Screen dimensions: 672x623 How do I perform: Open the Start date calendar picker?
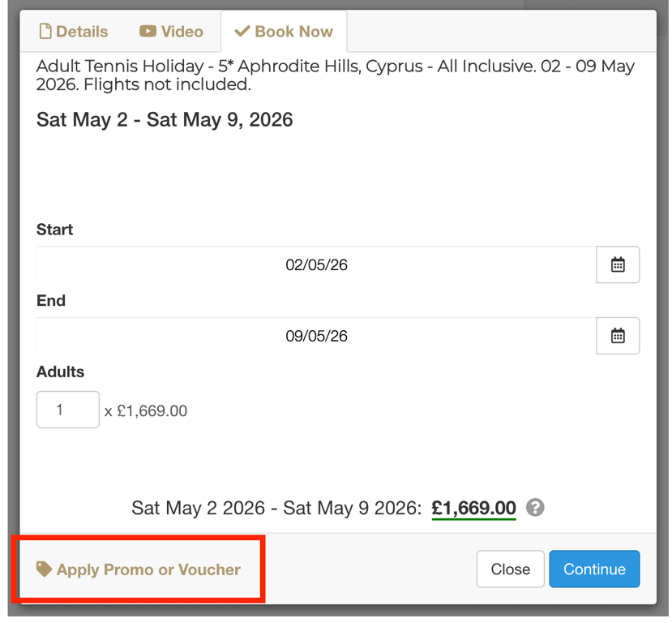click(618, 264)
